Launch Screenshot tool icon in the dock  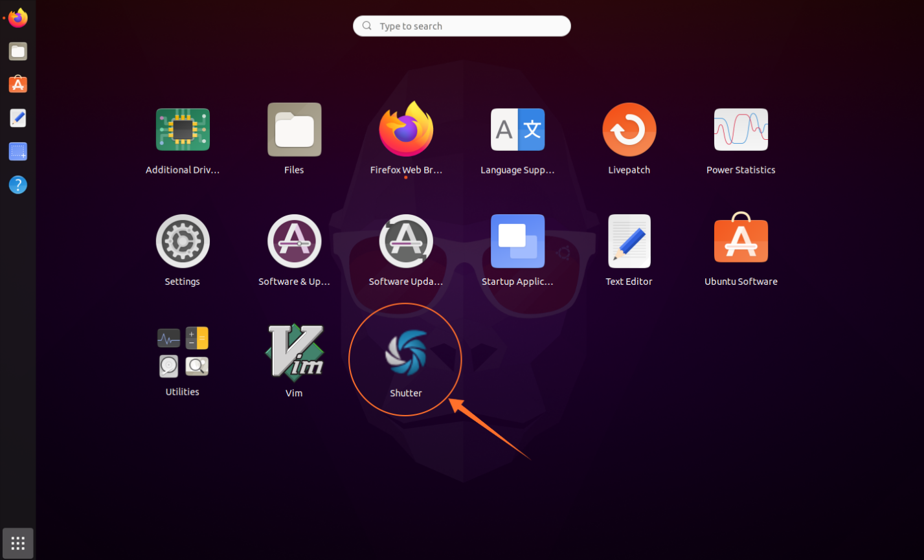click(18, 151)
